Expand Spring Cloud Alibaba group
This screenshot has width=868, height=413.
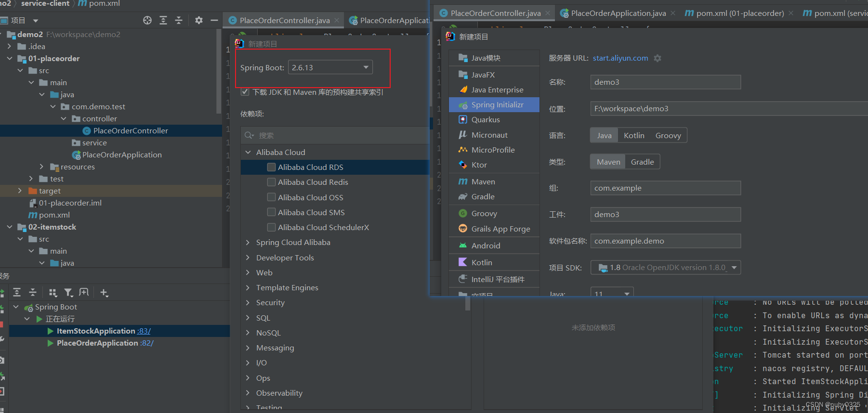tap(248, 242)
